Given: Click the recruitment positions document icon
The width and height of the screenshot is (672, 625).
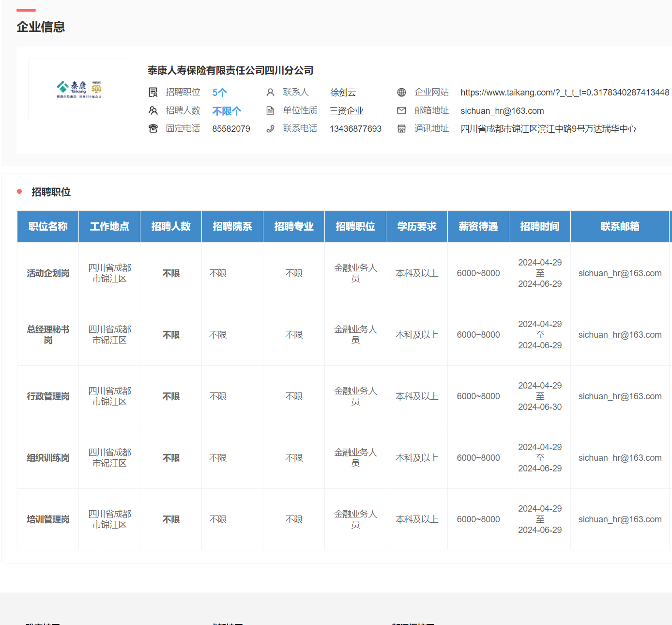Looking at the screenshot, I should pos(153,92).
